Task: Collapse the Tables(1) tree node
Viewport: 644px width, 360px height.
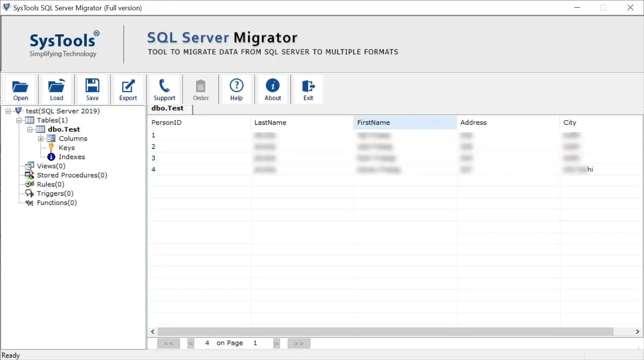Action: pyautogui.click(x=19, y=121)
